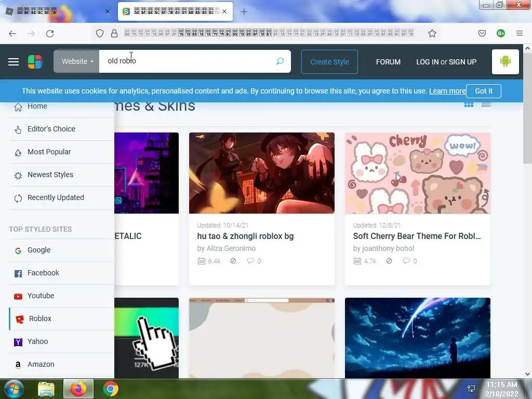The height and width of the screenshot is (399, 532).
Task: Click the Pocket save icon
Action: coord(482,33)
